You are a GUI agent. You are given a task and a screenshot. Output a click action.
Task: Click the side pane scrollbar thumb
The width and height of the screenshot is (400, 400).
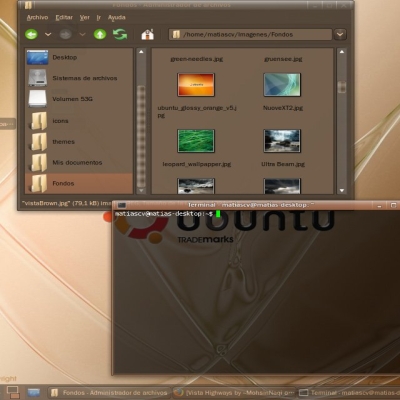coord(141,136)
